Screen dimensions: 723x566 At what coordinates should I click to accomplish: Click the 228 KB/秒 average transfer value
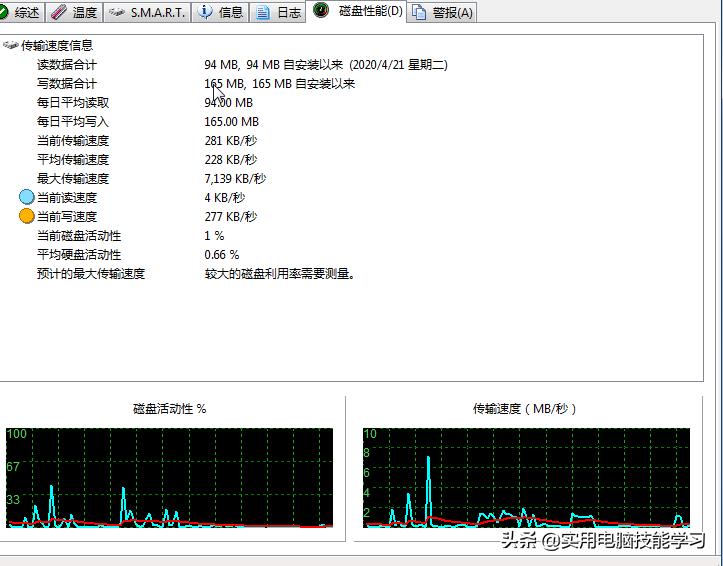(x=231, y=159)
